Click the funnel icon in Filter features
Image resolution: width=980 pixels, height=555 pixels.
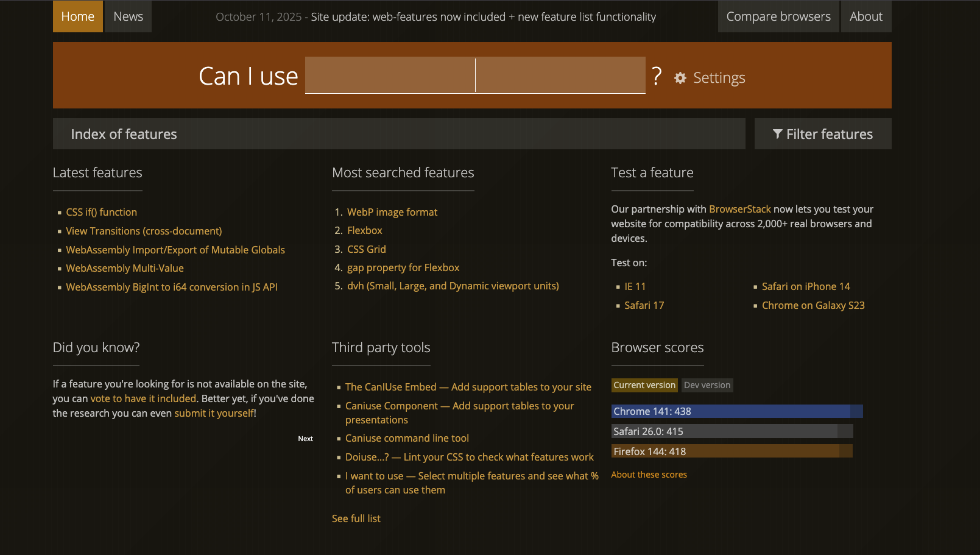(777, 134)
